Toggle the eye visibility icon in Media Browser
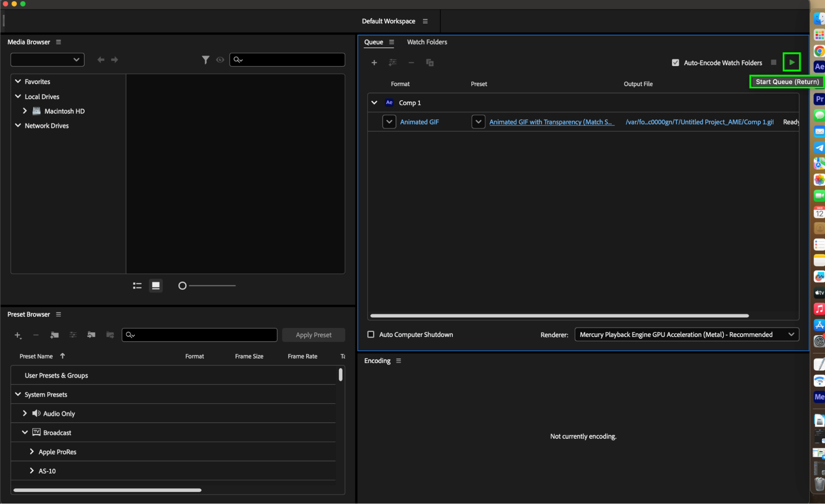The width and height of the screenshot is (825, 504). point(220,60)
